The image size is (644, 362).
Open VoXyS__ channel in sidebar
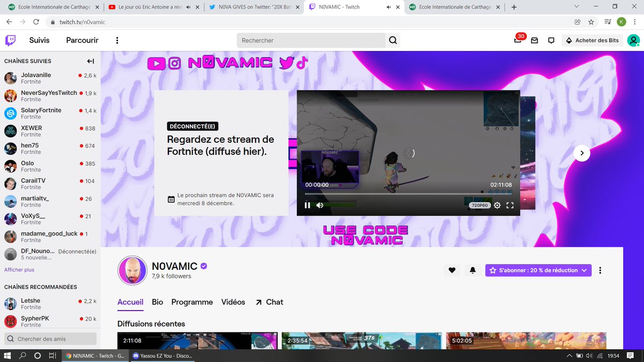[50, 219]
